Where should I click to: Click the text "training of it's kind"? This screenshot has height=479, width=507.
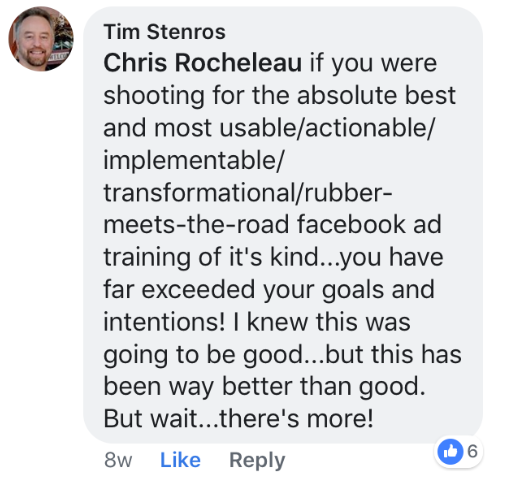pos(211,257)
